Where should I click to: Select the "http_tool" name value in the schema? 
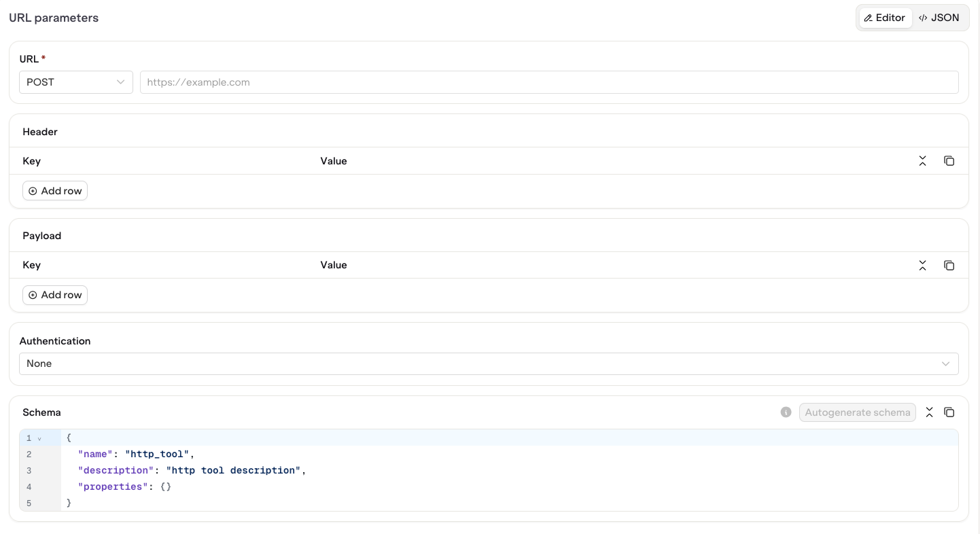pyautogui.click(x=157, y=454)
